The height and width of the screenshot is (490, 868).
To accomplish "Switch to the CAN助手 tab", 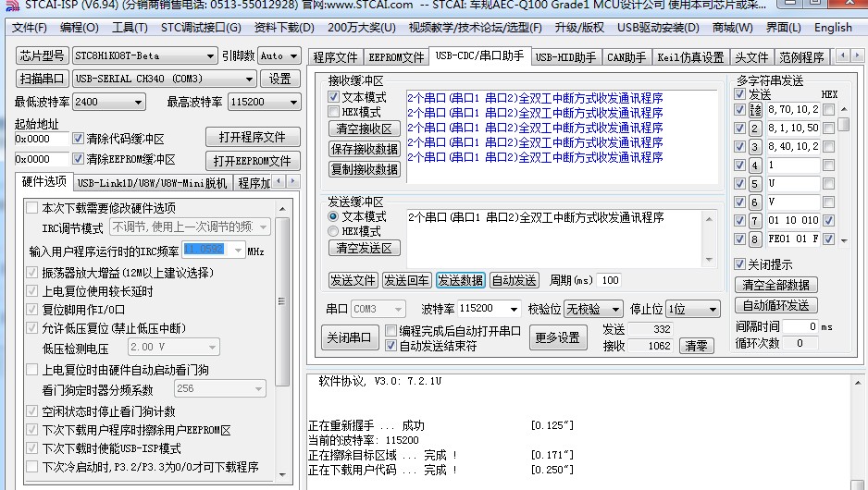I will click(x=626, y=57).
